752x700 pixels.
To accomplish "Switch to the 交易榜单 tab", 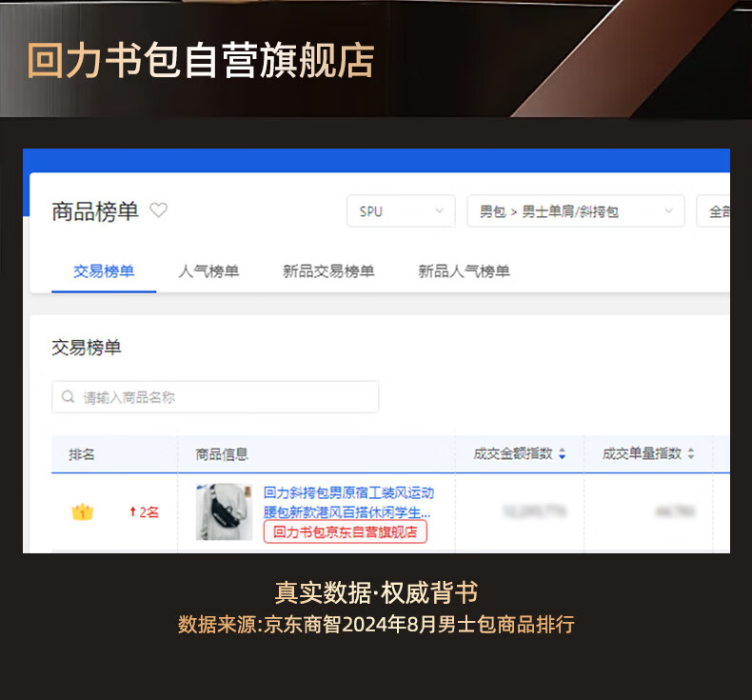I will 104,271.
